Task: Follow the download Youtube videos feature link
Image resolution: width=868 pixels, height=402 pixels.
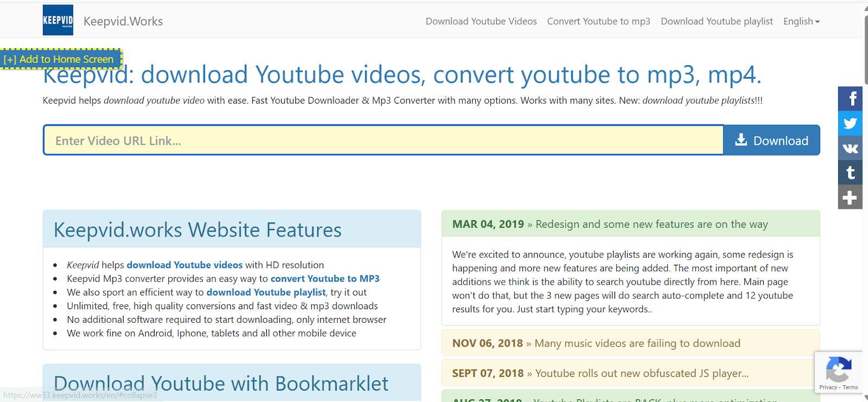Action: click(184, 265)
